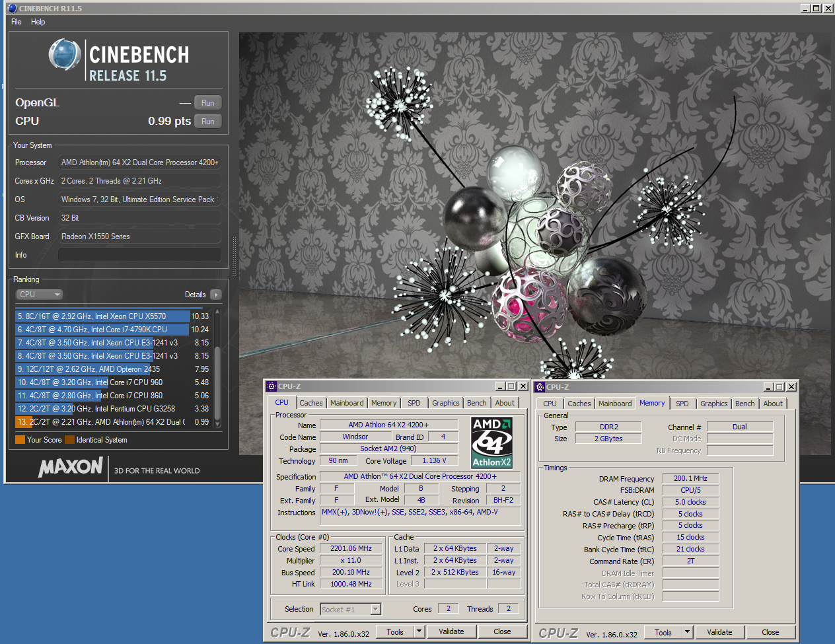This screenshot has width=835, height=644.
Task: Click the Core Voltage value 1.136 V
Action: click(434, 460)
